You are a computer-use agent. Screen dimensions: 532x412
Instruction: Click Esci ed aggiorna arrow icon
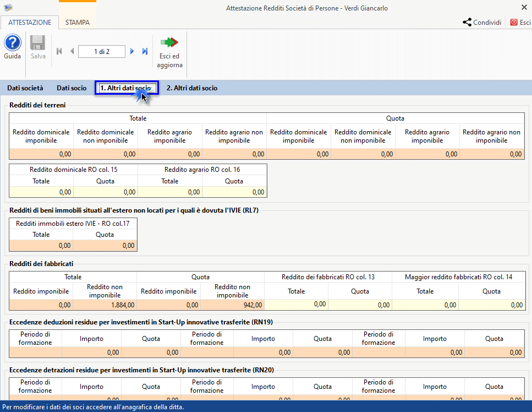click(x=169, y=42)
